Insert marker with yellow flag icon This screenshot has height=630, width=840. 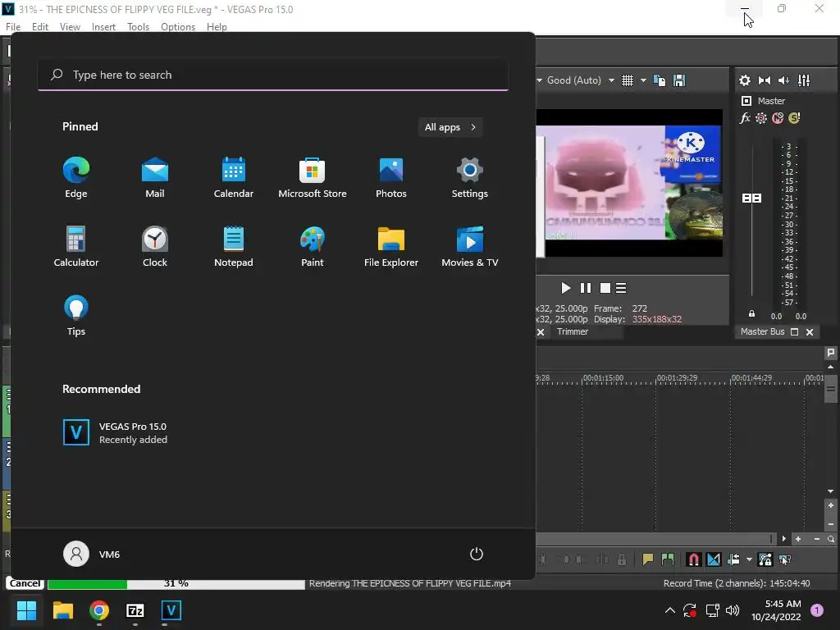(648, 559)
